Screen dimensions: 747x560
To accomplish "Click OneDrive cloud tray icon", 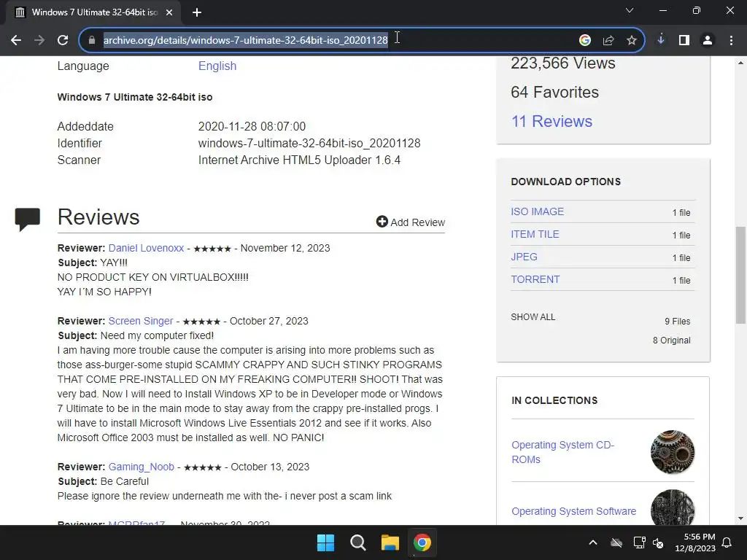I will pyautogui.click(x=616, y=542).
